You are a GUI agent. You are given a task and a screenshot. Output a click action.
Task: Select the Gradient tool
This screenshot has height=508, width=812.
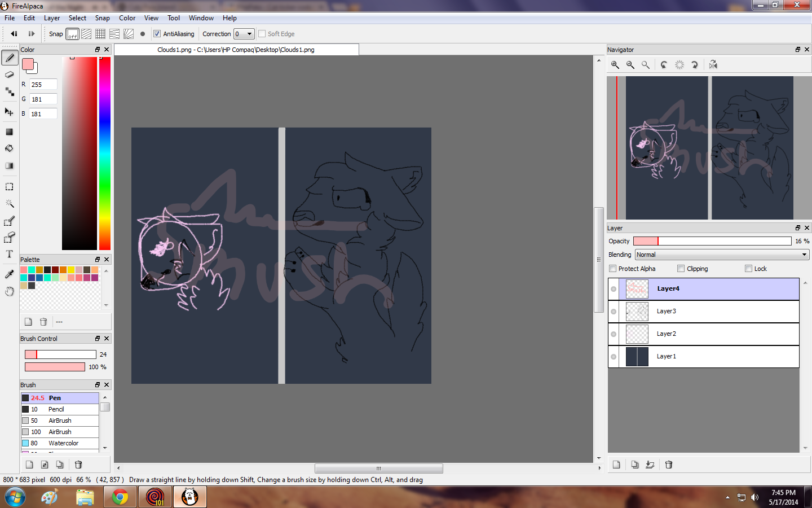pyautogui.click(x=10, y=166)
